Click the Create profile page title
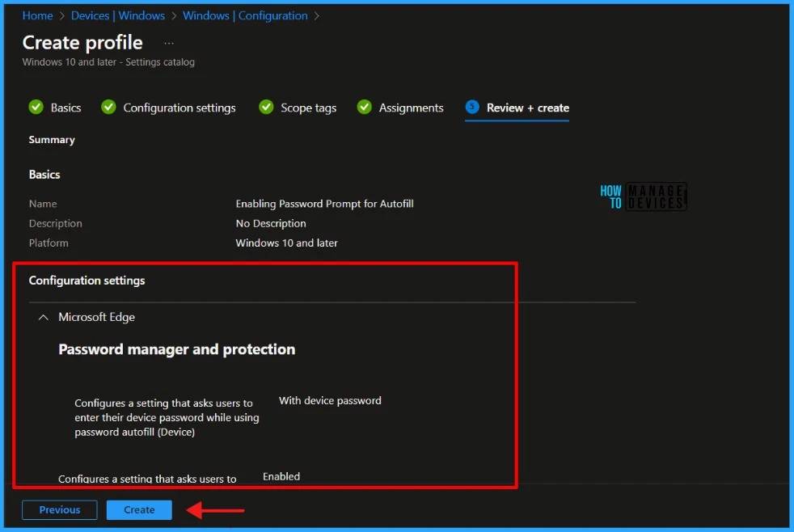 [82, 43]
